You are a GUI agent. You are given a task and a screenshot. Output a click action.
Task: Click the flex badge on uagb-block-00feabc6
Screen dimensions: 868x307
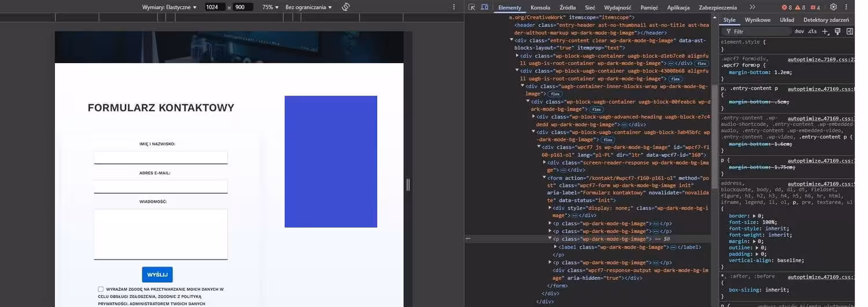596,109
